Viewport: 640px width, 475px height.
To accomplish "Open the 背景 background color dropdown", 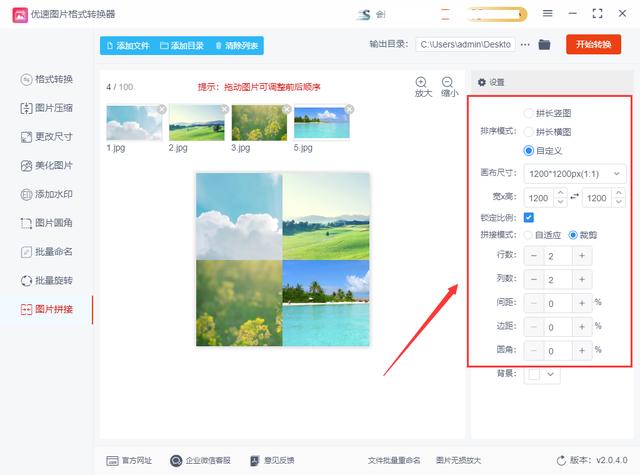I will click(x=542, y=375).
